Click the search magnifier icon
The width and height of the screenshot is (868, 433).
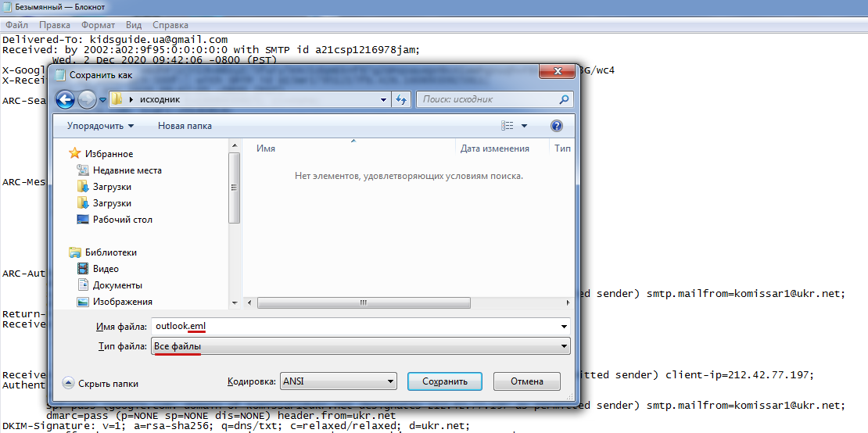point(565,99)
